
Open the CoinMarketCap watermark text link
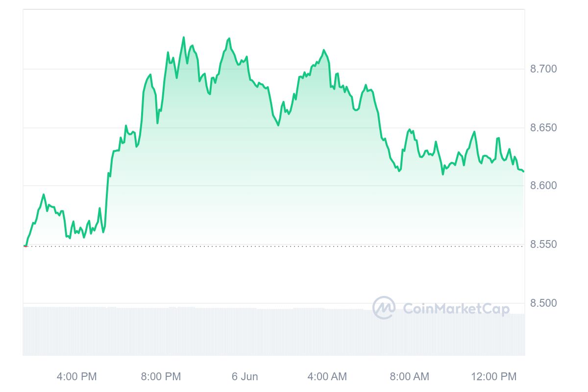456,308
